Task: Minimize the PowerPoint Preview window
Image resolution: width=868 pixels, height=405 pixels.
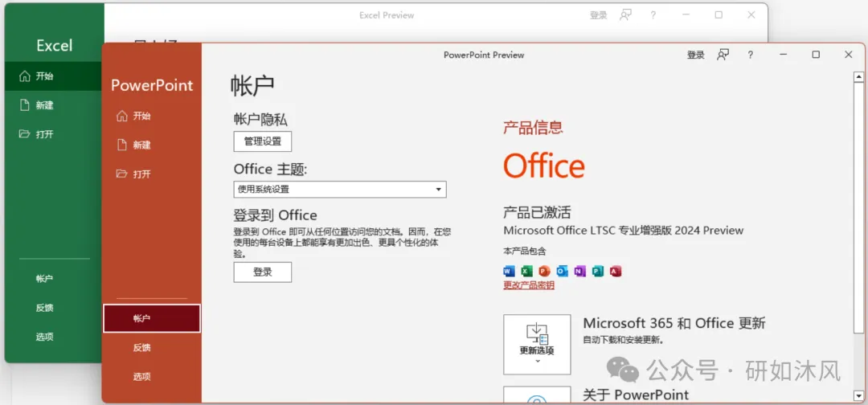Action: (x=784, y=55)
